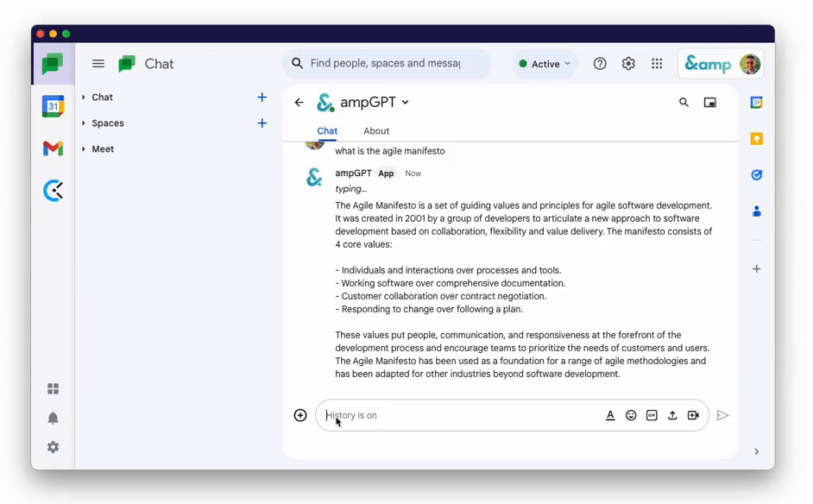Search within the ampGPT conversation
Image resolution: width=813 pixels, height=504 pixels.
(684, 102)
